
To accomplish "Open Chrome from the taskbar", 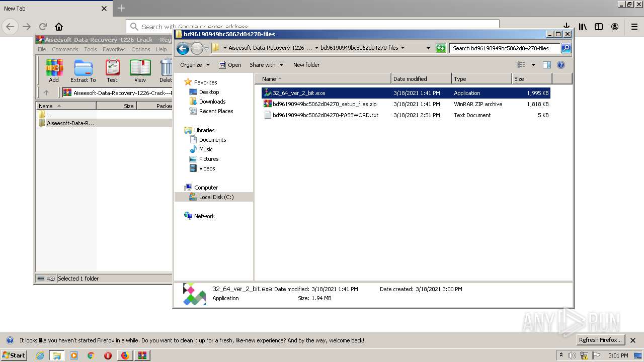I will pos(91,355).
